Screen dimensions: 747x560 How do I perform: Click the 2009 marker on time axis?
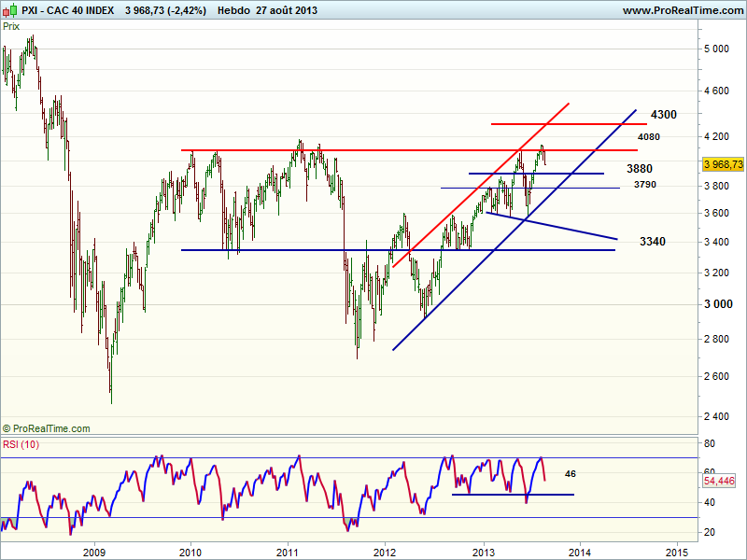pyautogui.click(x=93, y=550)
